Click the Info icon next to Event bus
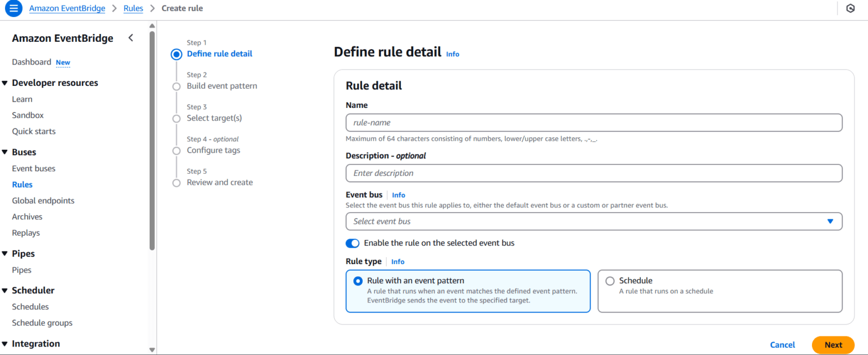This screenshot has height=355, width=868. pyautogui.click(x=398, y=194)
